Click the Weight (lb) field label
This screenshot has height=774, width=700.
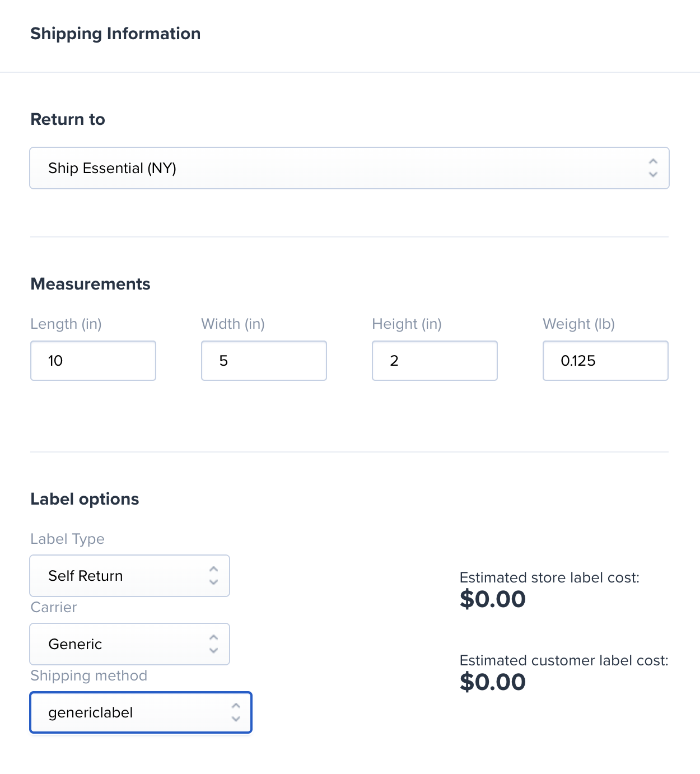pyautogui.click(x=578, y=324)
